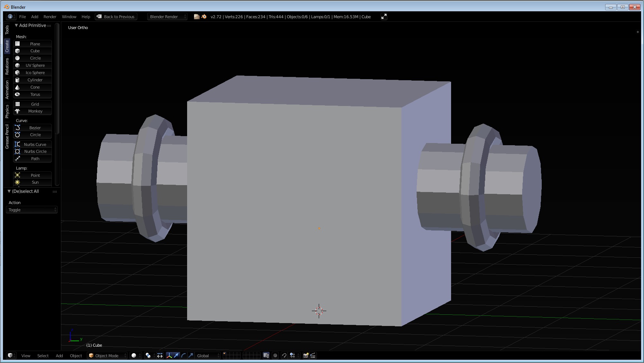Add a Nurbs Circle
The height and width of the screenshot is (363, 644).
click(33, 151)
